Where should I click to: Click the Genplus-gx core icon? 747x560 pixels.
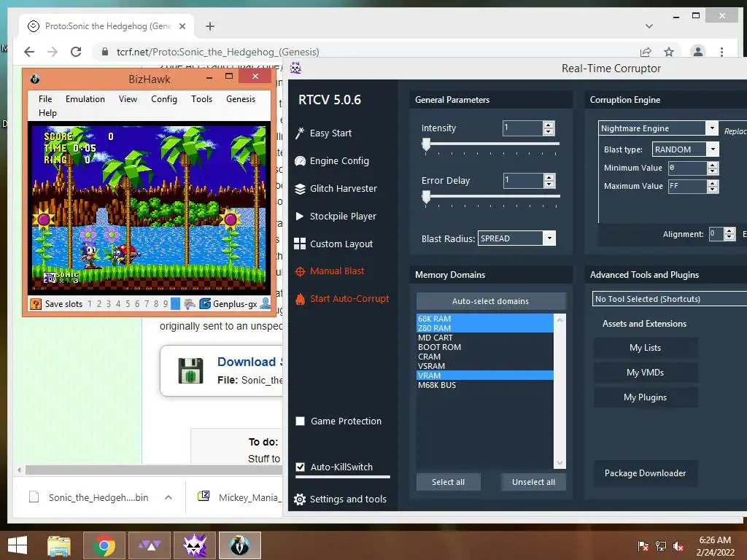click(205, 304)
